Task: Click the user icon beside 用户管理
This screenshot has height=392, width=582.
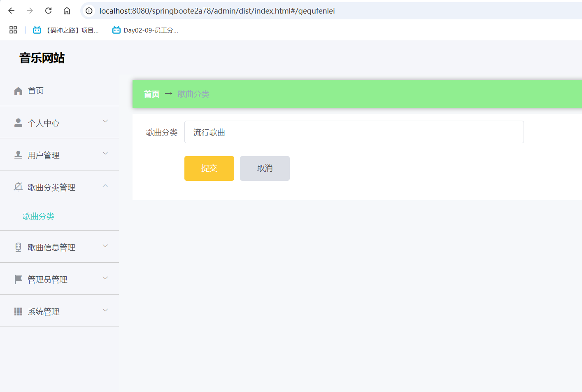Action: (x=18, y=155)
